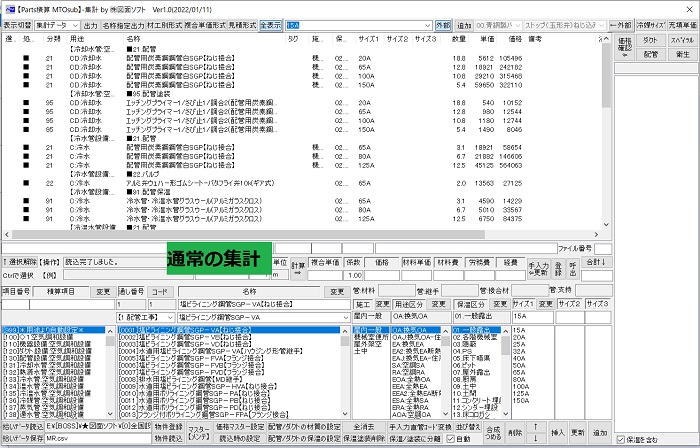The image size is (700, 448).
Task: Open the 15A combo box in toolbar
Action: point(359,25)
